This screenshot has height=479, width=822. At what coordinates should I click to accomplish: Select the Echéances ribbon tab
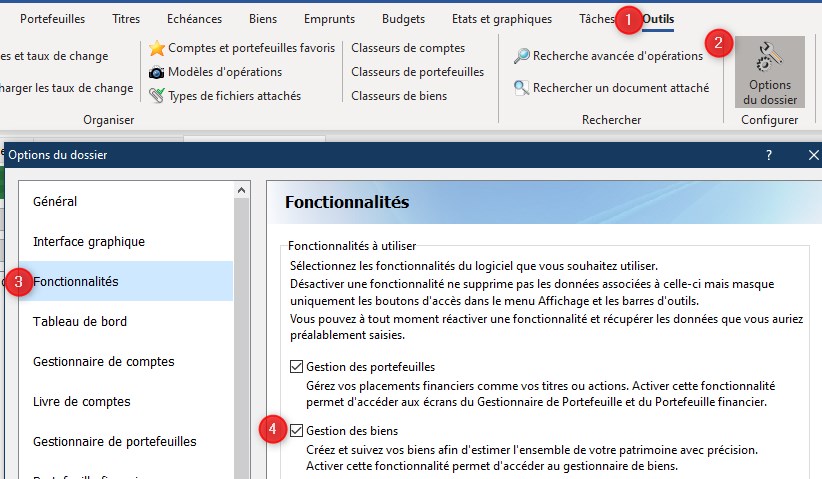point(194,19)
